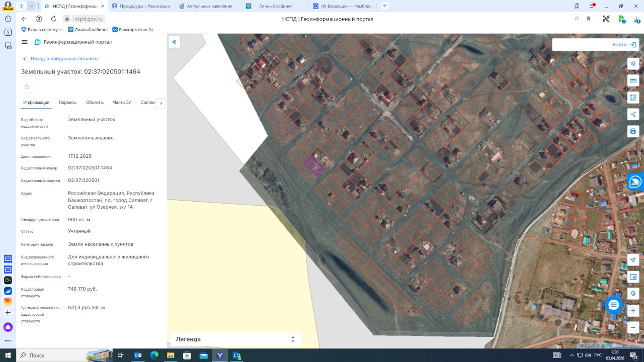
Task: Switch to the Состав tab
Action: pyautogui.click(x=148, y=103)
